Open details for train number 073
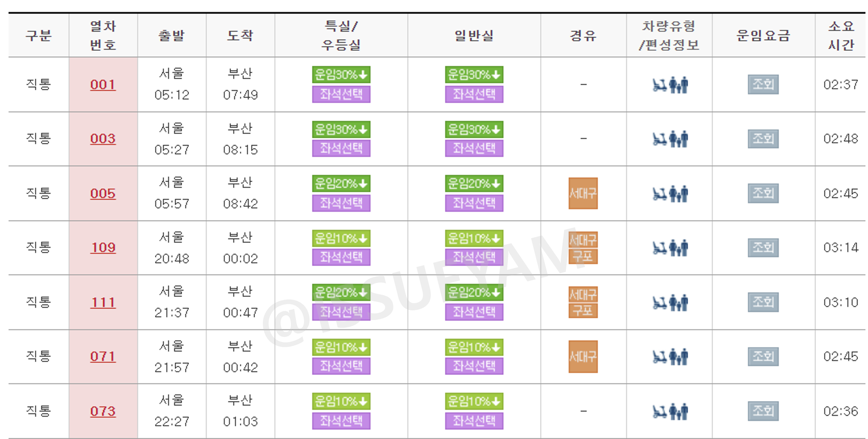This screenshot has height=439, width=868. click(x=103, y=411)
